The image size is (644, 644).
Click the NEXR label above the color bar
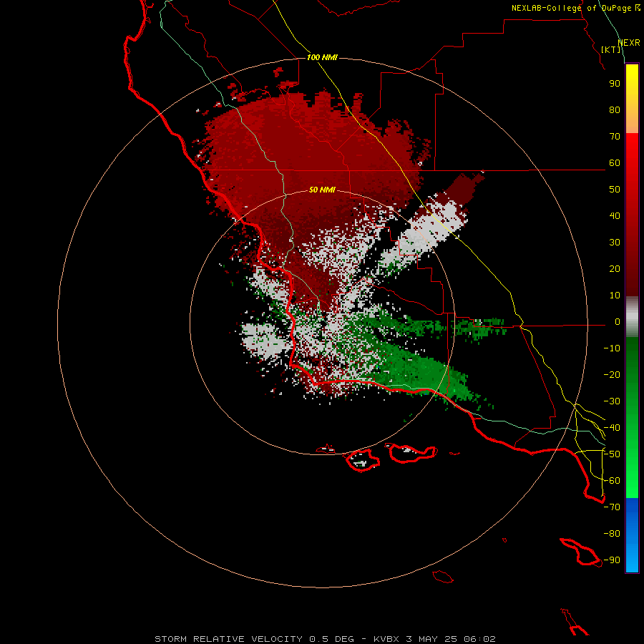pyautogui.click(x=629, y=43)
